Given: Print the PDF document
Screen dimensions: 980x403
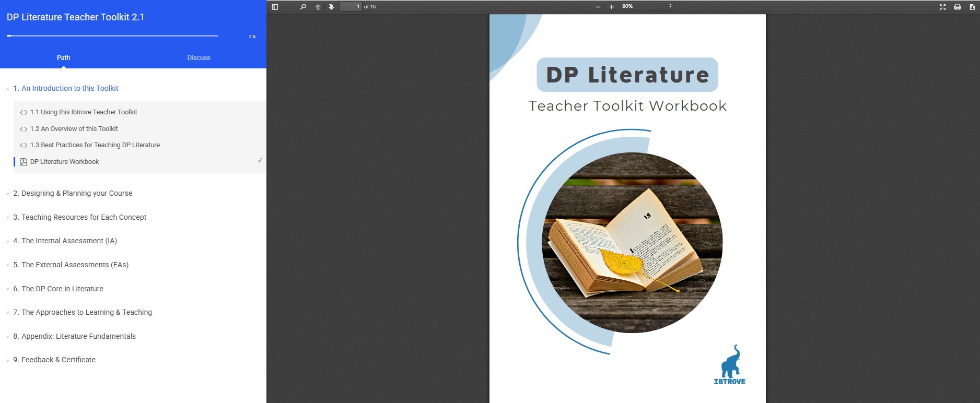Looking at the screenshot, I should [x=957, y=7].
